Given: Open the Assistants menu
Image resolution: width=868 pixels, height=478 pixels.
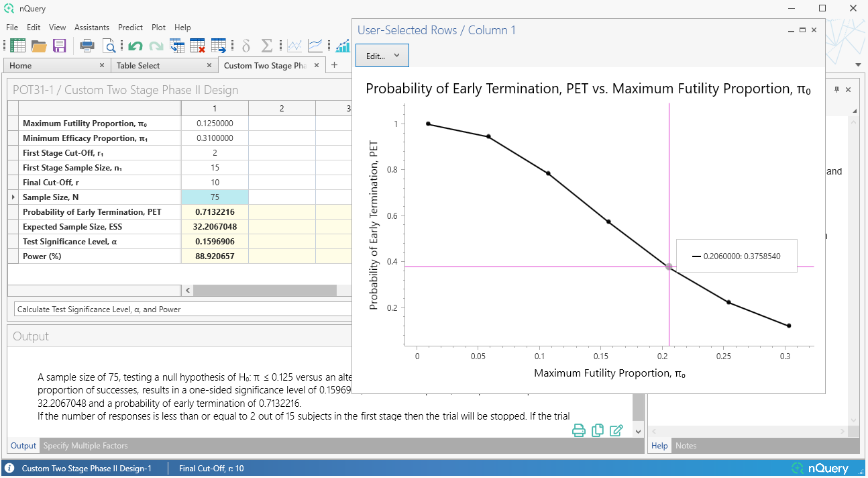Looking at the screenshot, I should pos(92,28).
